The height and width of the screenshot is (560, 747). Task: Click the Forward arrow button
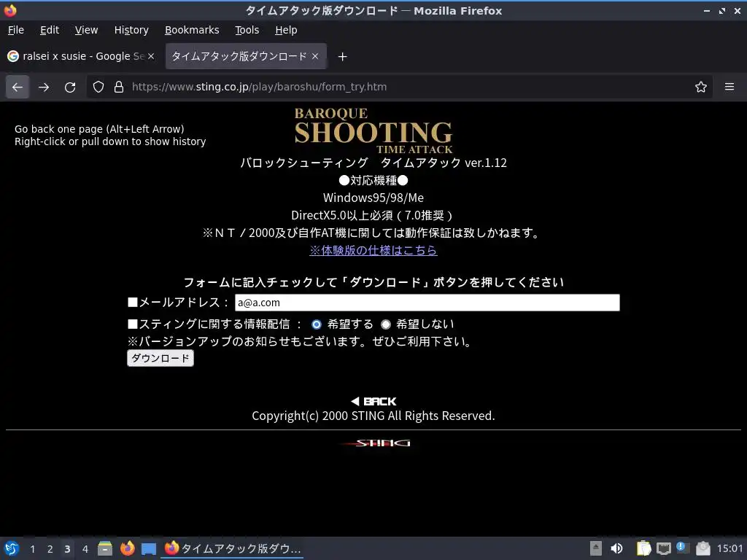44,87
